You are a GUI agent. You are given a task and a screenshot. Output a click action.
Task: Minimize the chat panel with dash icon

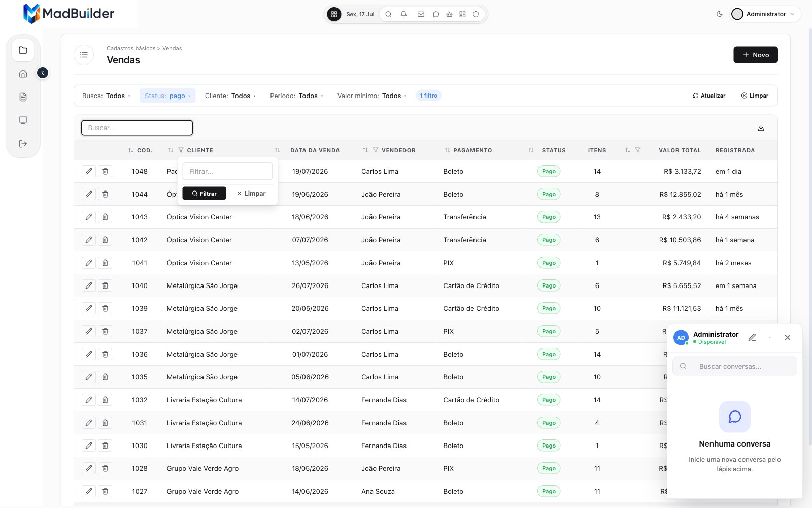click(770, 338)
